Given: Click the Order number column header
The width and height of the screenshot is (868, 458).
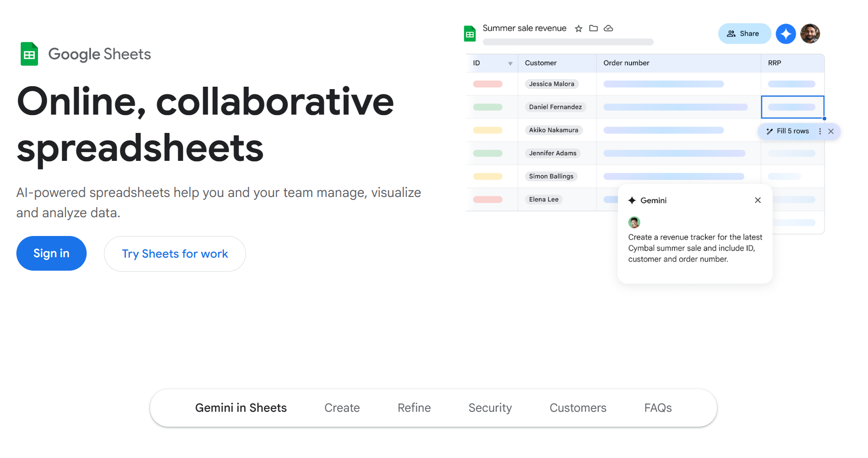Looking at the screenshot, I should (678, 63).
